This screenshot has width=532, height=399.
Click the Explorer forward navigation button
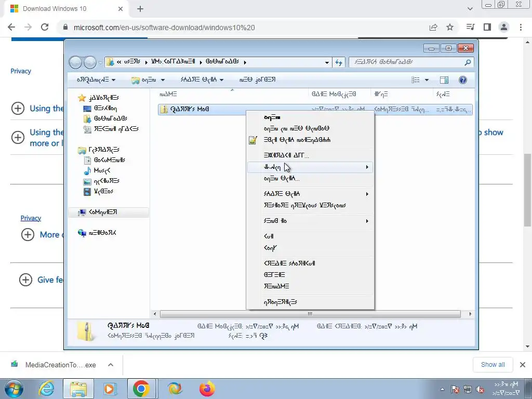(90, 62)
